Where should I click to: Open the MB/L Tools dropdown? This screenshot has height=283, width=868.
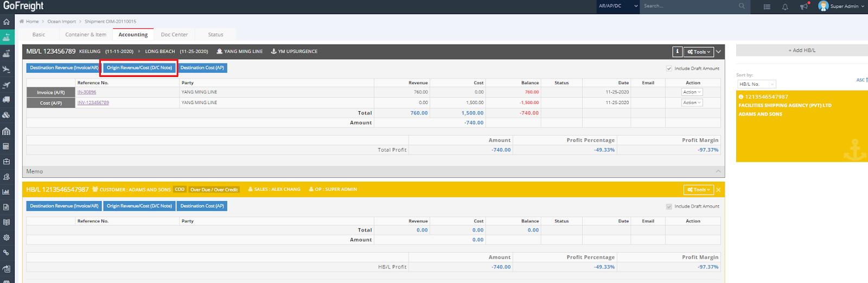pyautogui.click(x=698, y=52)
